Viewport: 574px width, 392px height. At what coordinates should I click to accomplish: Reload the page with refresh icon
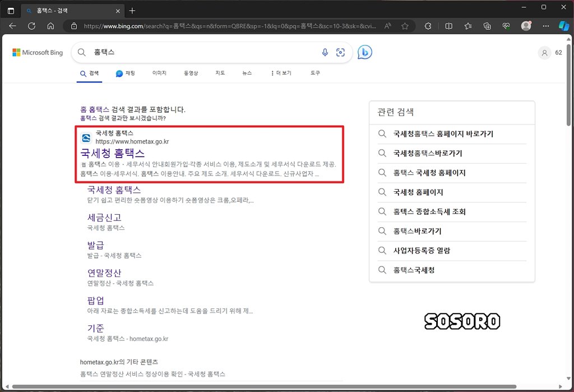tap(32, 26)
